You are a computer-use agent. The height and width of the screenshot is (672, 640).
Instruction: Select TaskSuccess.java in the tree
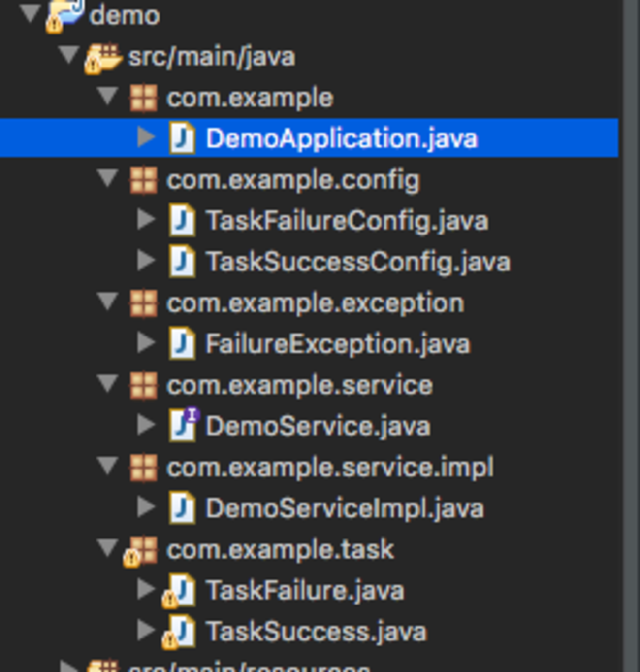[x=316, y=632]
